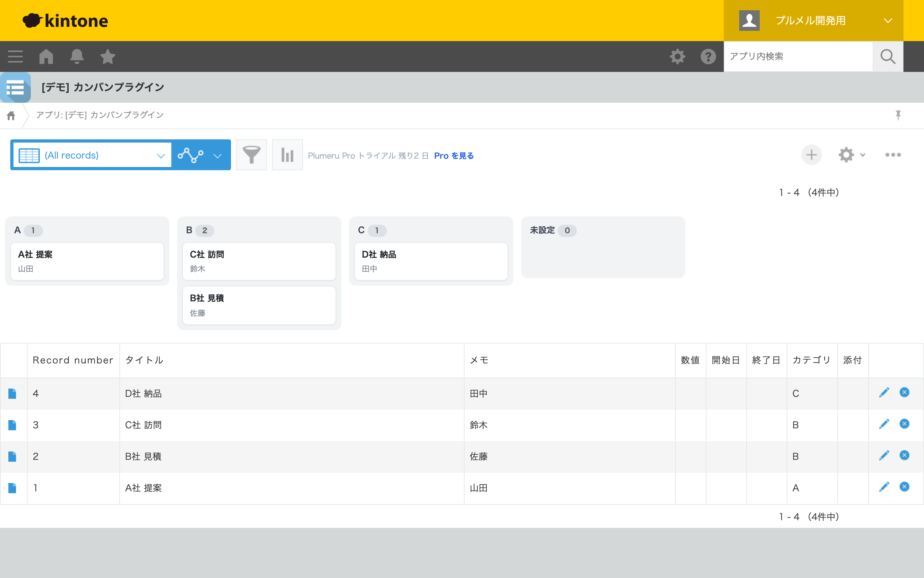924x578 pixels.
Task: Delete the A社 提案 record row
Action: [x=904, y=486]
